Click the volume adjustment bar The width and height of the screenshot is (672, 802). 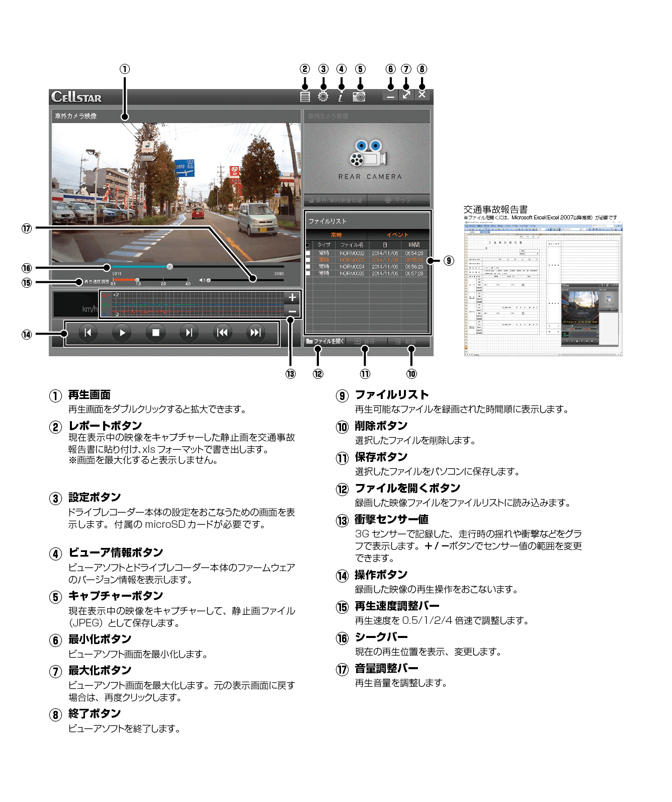tap(245, 280)
